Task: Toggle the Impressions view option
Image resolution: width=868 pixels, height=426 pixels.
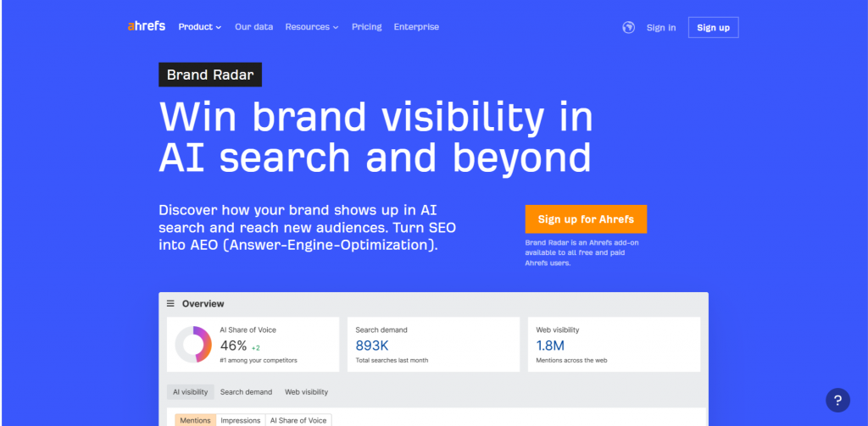Action: coord(240,420)
